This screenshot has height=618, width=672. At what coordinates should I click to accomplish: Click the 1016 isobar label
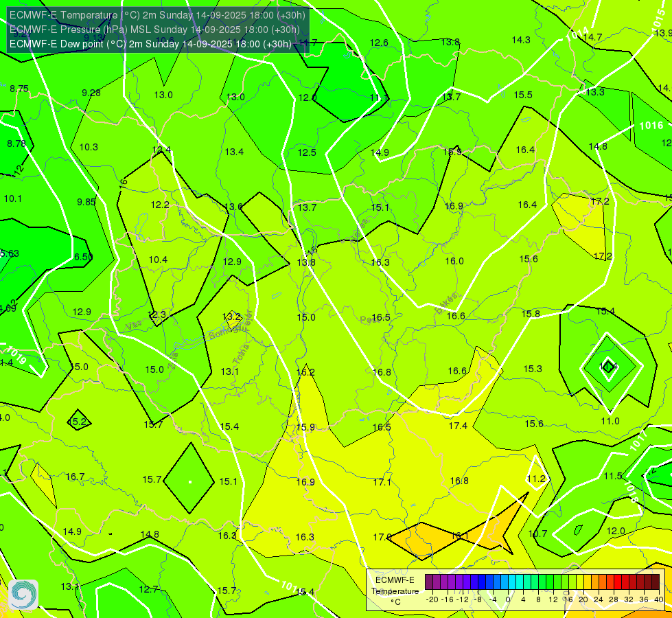[x=651, y=126]
